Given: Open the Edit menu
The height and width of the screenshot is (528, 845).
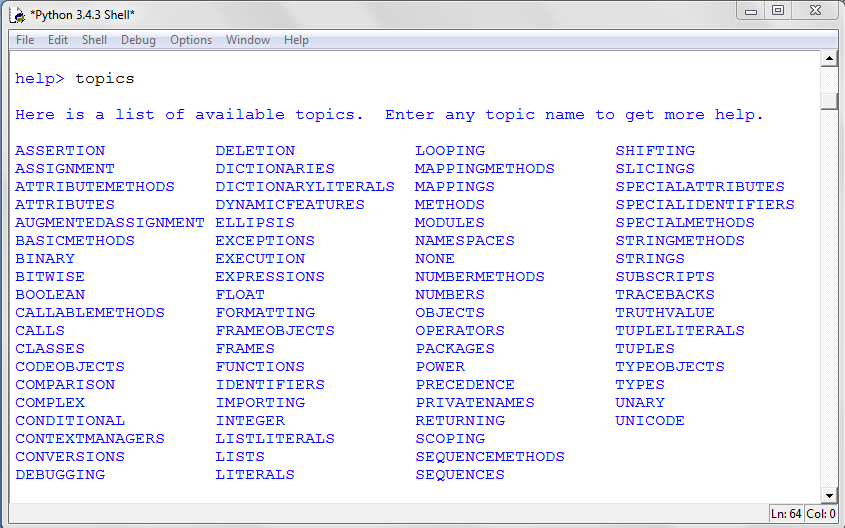Looking at the screenshot, I should [58, 40].
